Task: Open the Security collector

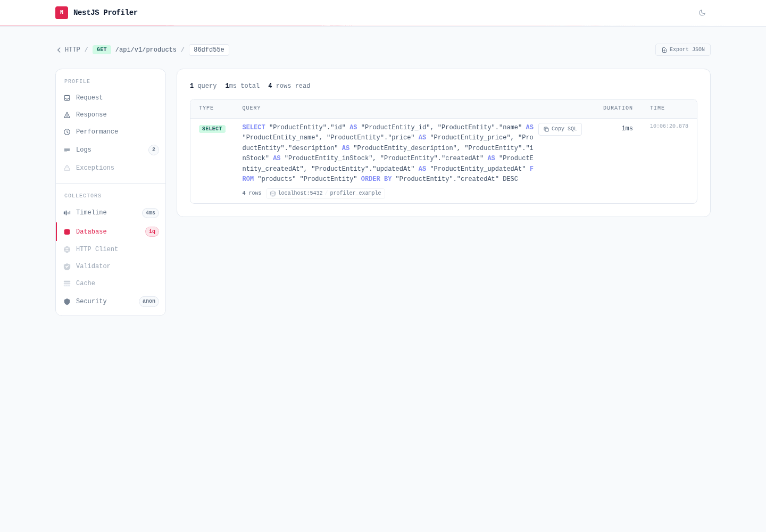Action: point(111,302)
